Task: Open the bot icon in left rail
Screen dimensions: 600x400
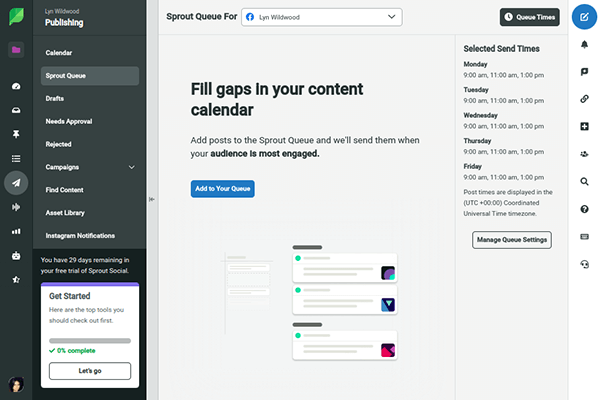Action: (x=16, y=255)
